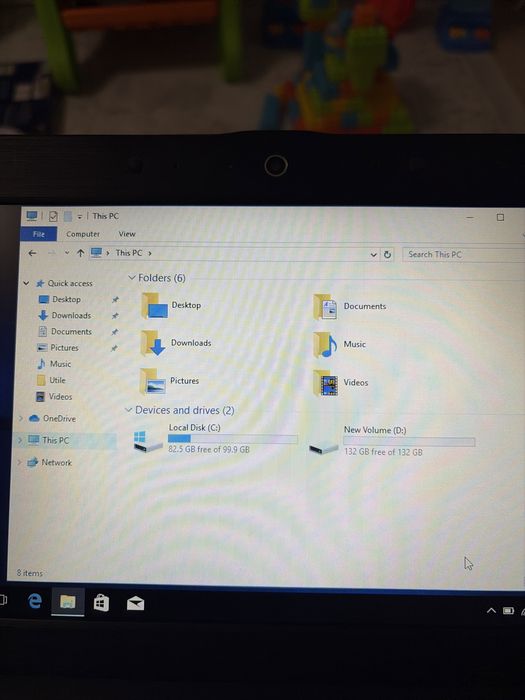The image size is (525, 700).
Task: Click the This PC icon in title bar
Action: click(x=32, y=216)
